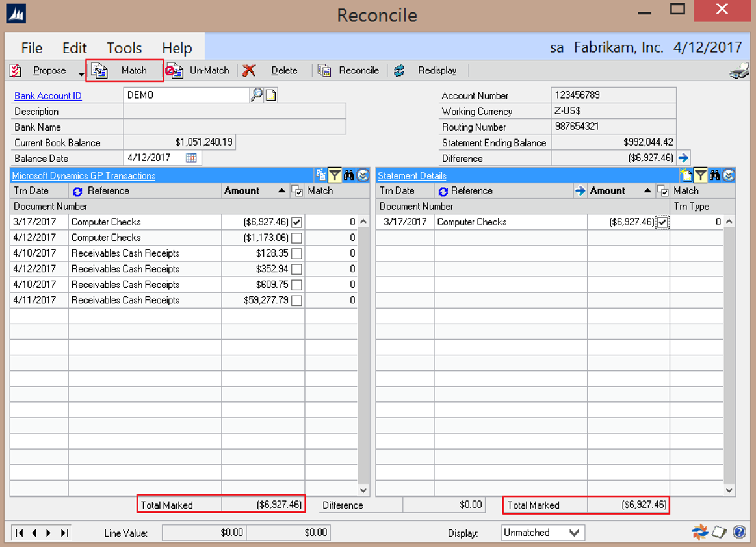Open the Edit menu

coord(75,48)
